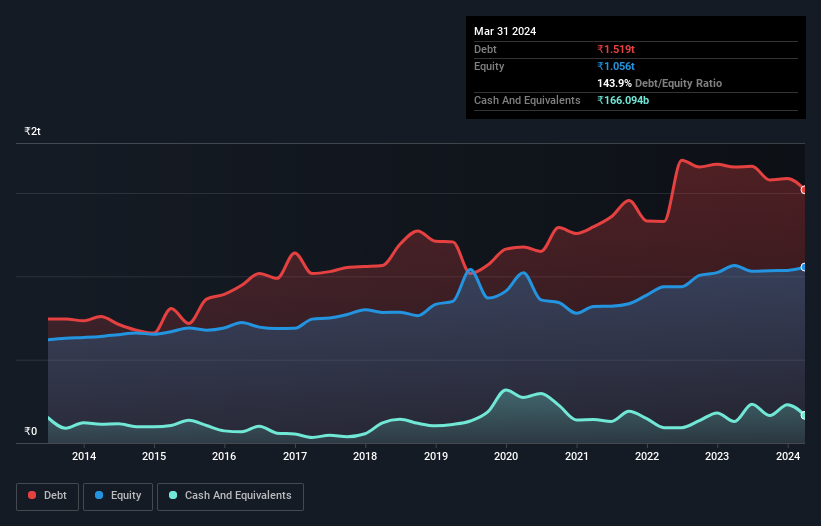The image size is (821, 526).
Task: Click the ₹0 y-axis label
Action: (x=31, y=431)
